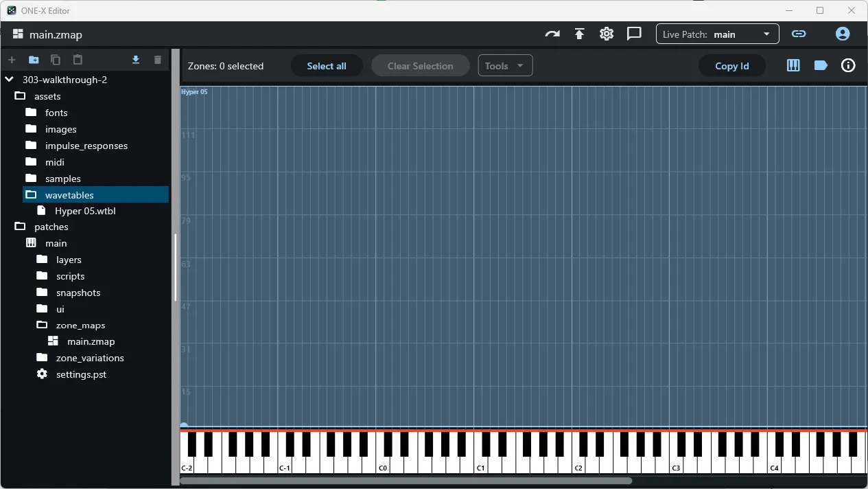This screenshot has height=489, width=868.
Task: Open the info circle icon
Action: (x=848, y=66)
